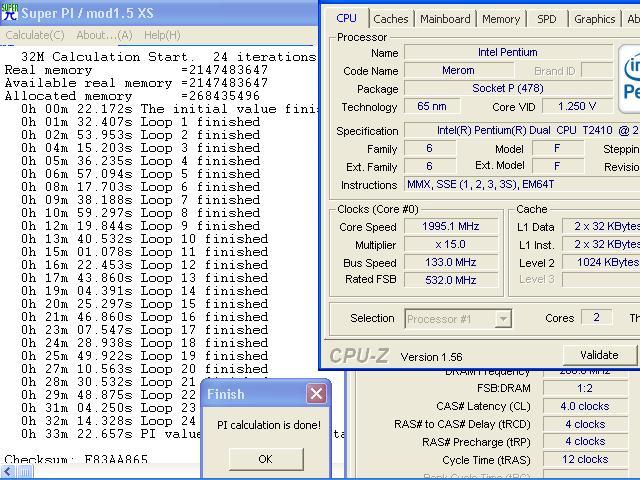This screenshot has width=640, height=480.
Task: Click the Package field Socket P (478)
Action: coord(508,89)
